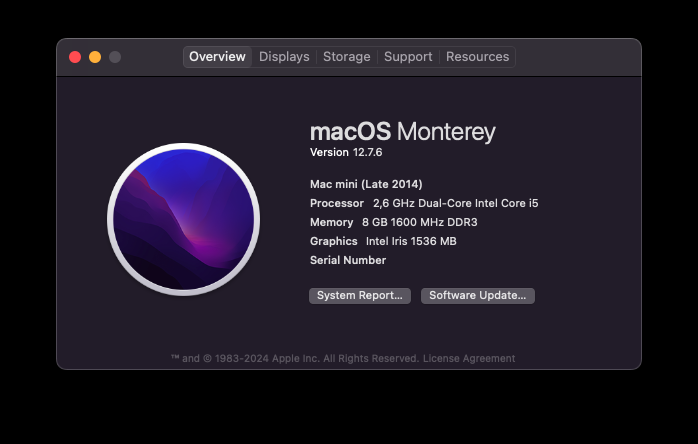Click the greyed-out zoom window button
Image resolution: width=698 pixels, height=444 pixels.
[x=115, y=57]
